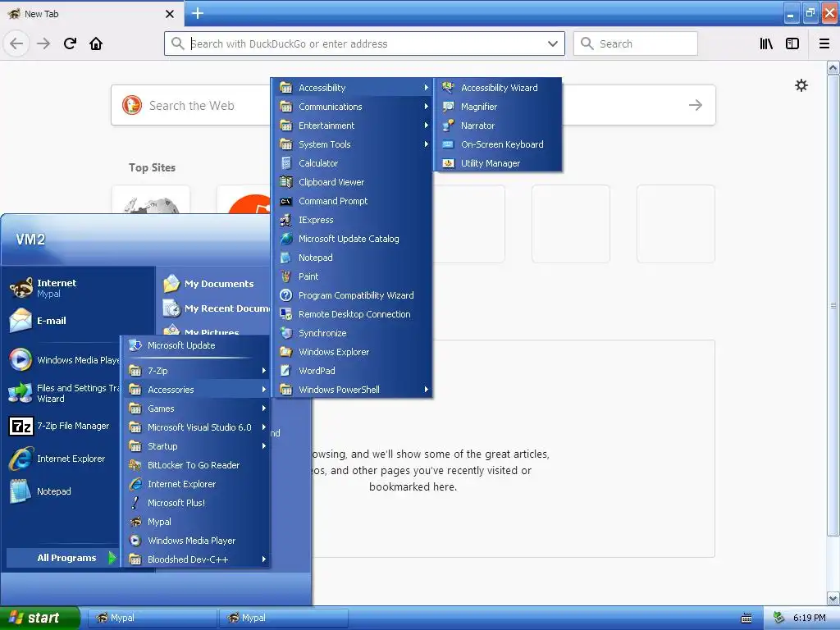This screenshot has width=840, height=630.
Task: Click pinned Internet Explorer icon in left pane
Action: (x=21, y=459)
